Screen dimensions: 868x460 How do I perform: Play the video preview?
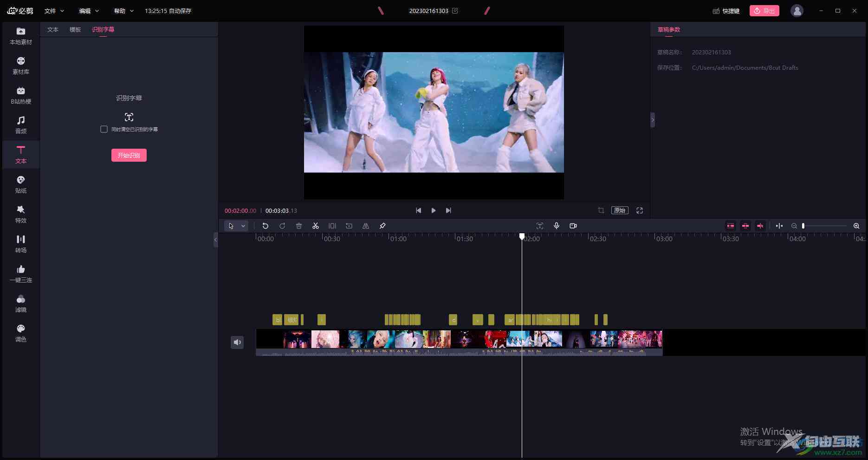coord(434,210)
